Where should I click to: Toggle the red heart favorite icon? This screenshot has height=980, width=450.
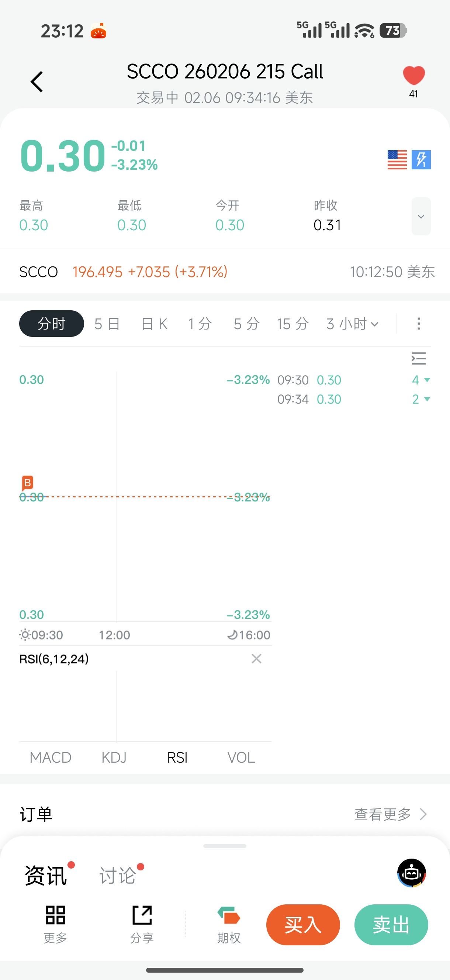414,76
